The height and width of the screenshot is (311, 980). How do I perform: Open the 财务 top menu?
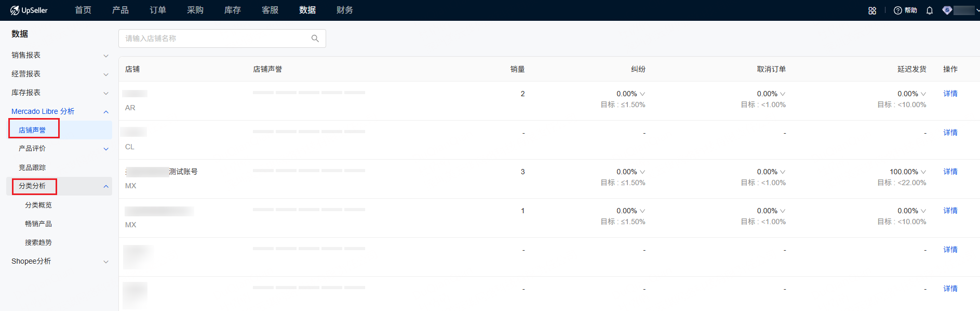click(x=344, y=10)
